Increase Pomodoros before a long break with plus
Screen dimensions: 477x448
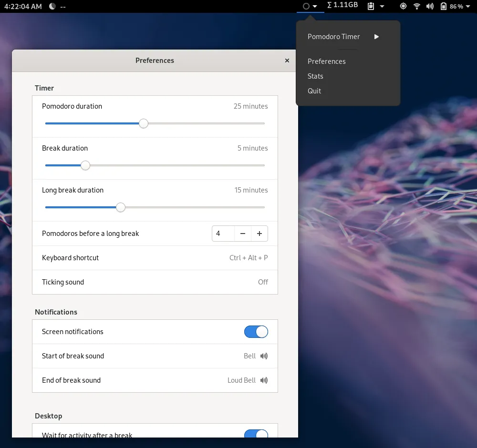(x=259, y=234)
